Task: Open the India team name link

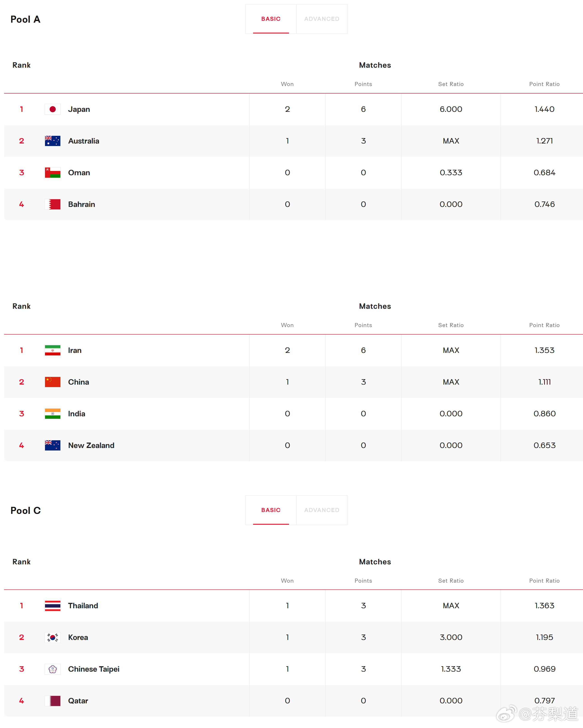Action: [77, 414]
